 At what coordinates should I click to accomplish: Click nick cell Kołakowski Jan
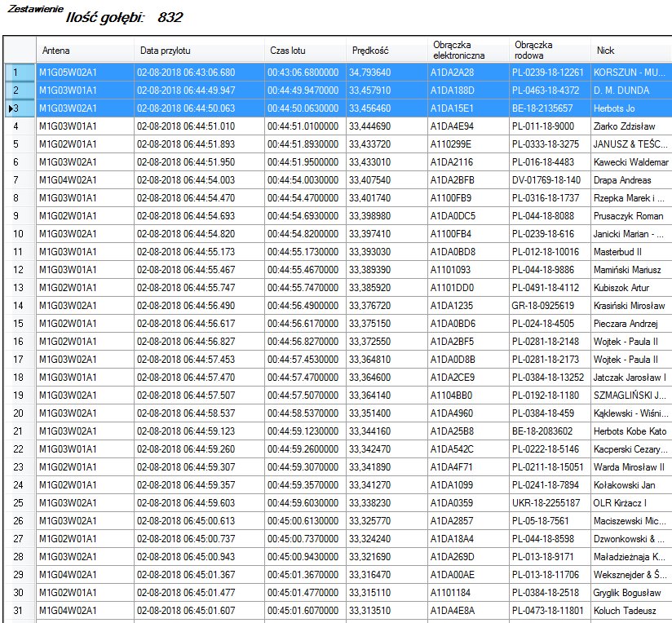pyautogui.click(x=631, y=485)
